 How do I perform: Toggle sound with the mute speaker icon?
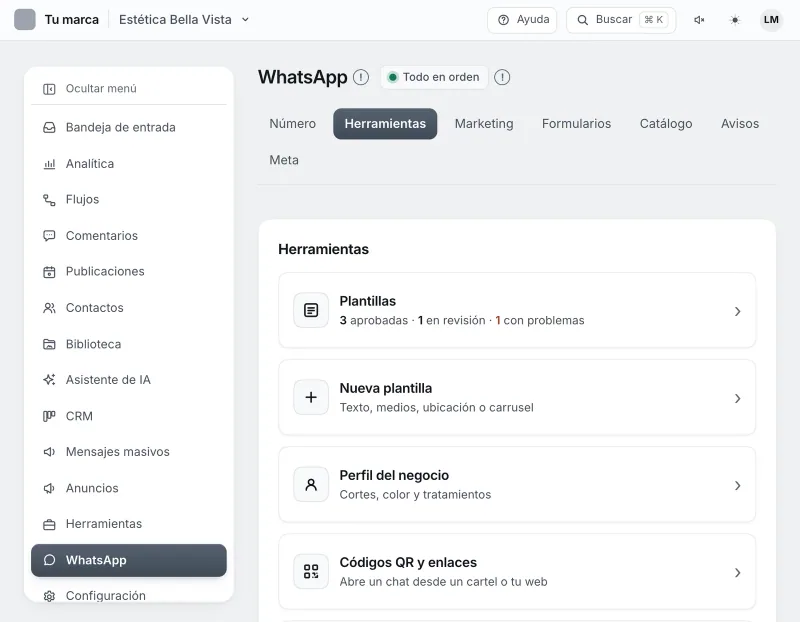pos(699,20)
